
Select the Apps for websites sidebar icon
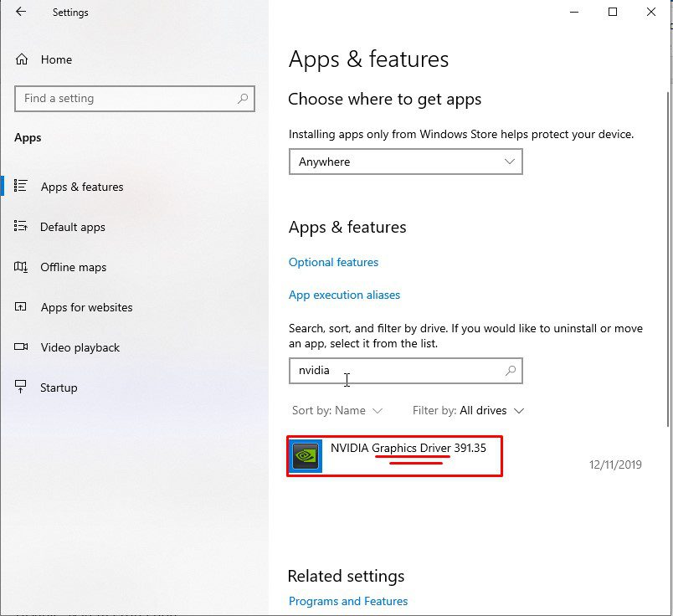[x=21, y=306]
